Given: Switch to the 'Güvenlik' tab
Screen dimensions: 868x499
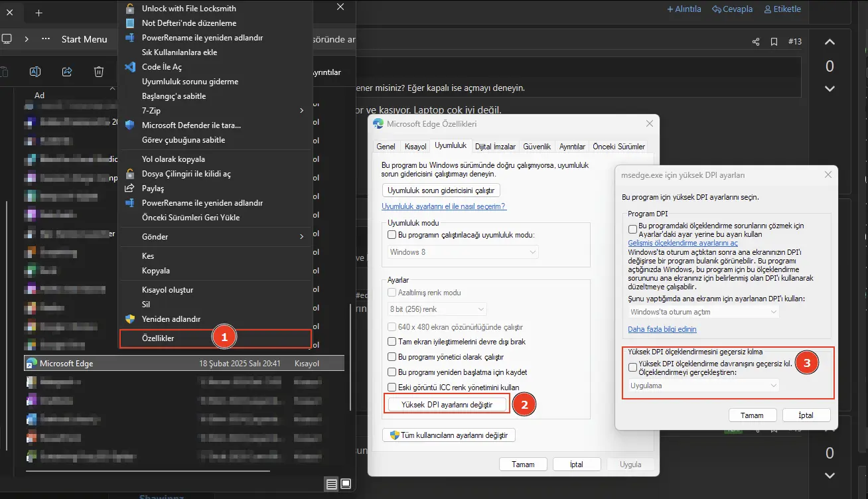Looking at the screenshot, I should coord(537,147).
